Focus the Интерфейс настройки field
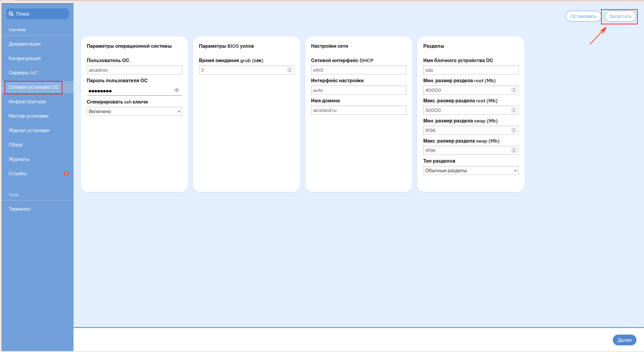This screenshot has height=352, width=644. click(x=359, y=90)
